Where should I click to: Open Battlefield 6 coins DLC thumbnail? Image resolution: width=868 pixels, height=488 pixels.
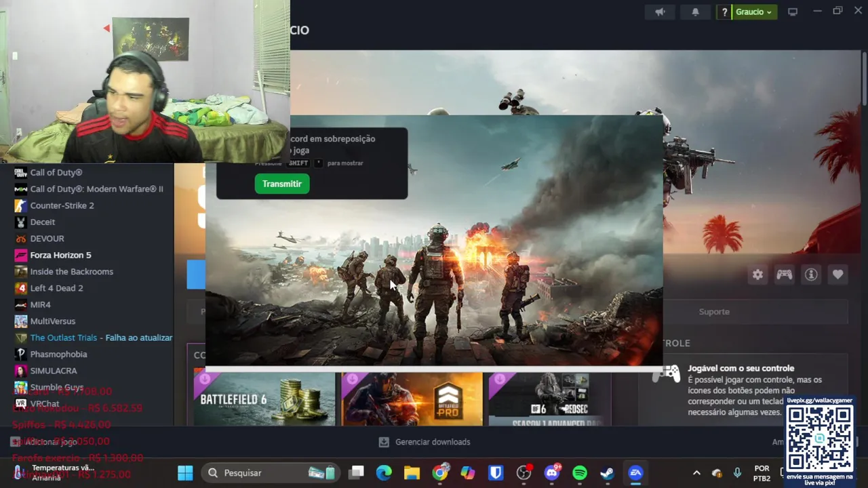pos(264,399)
